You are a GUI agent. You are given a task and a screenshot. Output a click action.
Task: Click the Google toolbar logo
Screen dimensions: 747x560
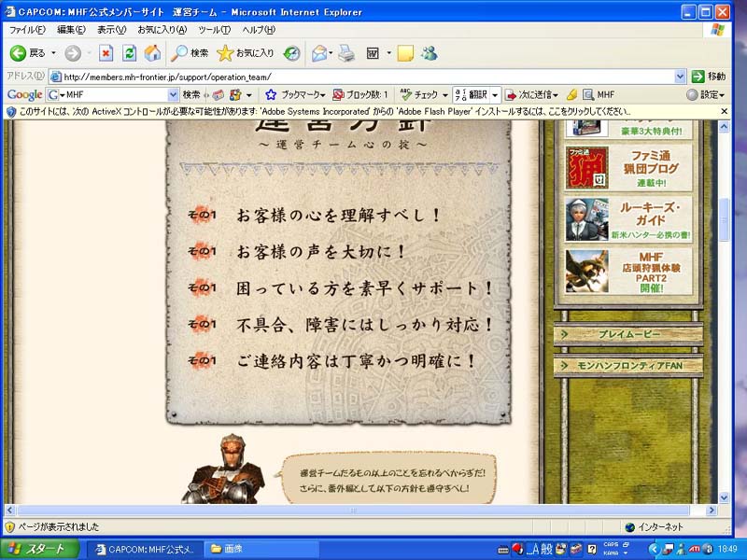coord(24,95)
